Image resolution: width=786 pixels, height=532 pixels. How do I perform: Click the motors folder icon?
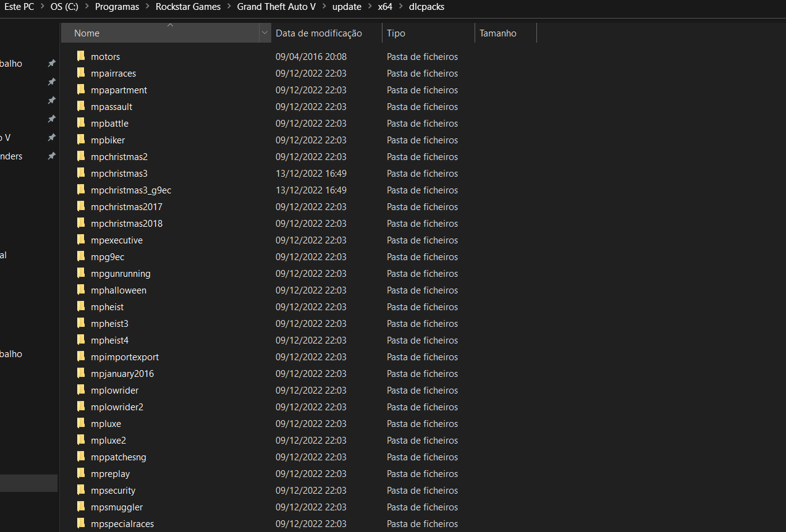[80, 56]
